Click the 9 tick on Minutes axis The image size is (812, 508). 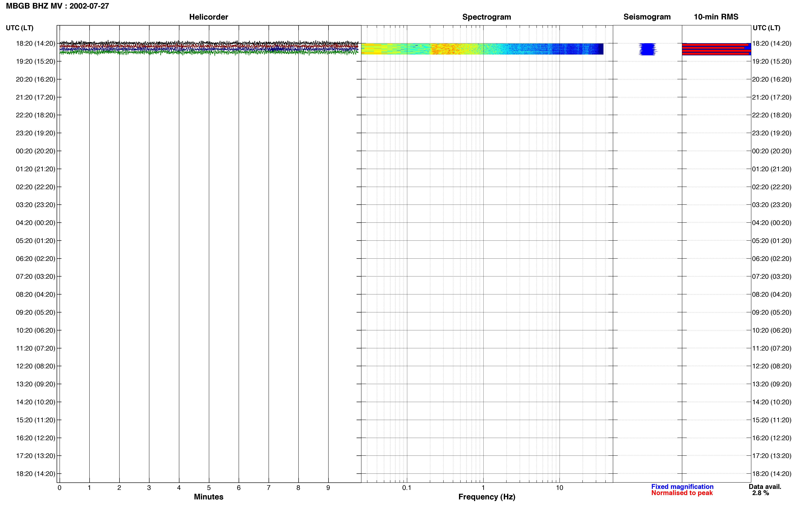click(328, 487)
